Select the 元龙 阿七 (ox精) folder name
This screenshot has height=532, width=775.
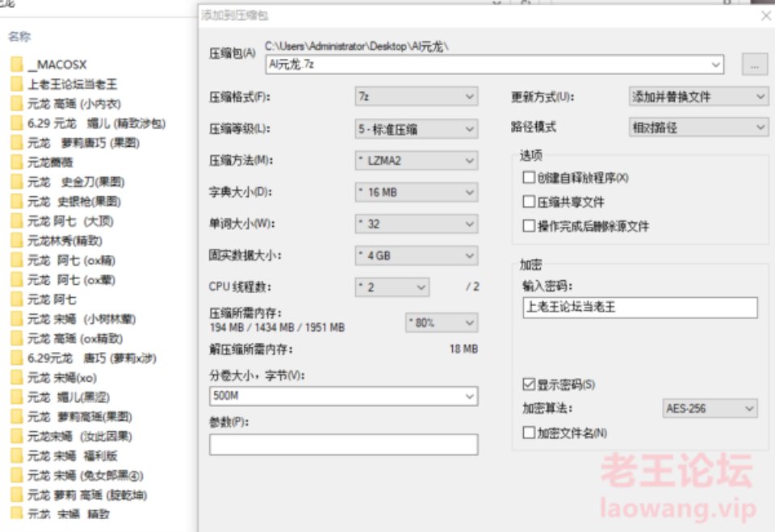point(71,261)
